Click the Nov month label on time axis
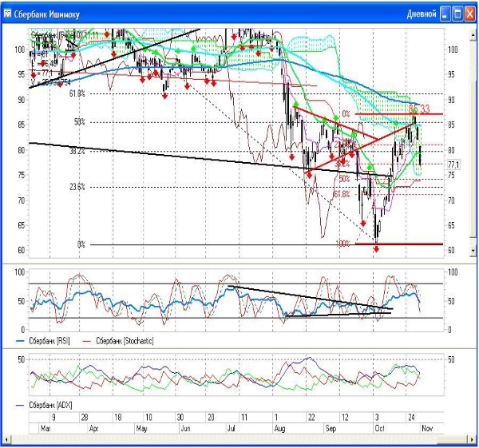This screenshot has width=479, height=448. (427, 429)
